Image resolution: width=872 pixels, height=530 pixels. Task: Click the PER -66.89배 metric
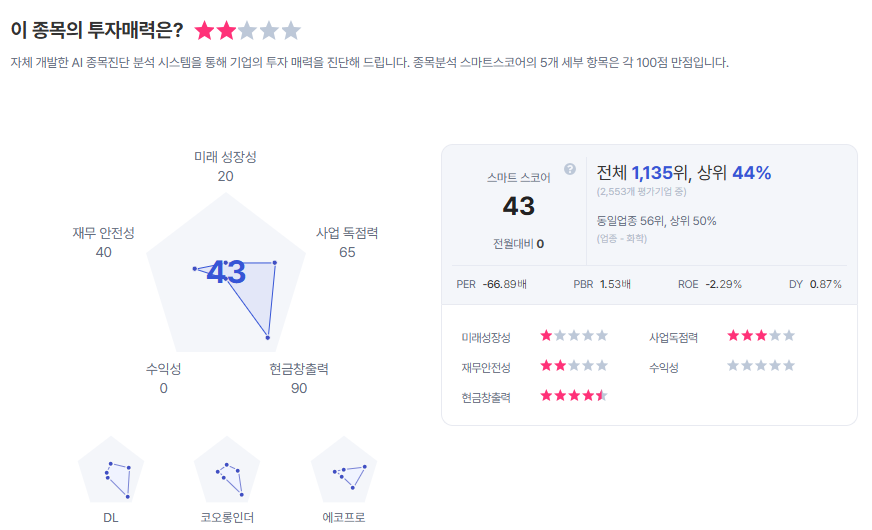491,284
